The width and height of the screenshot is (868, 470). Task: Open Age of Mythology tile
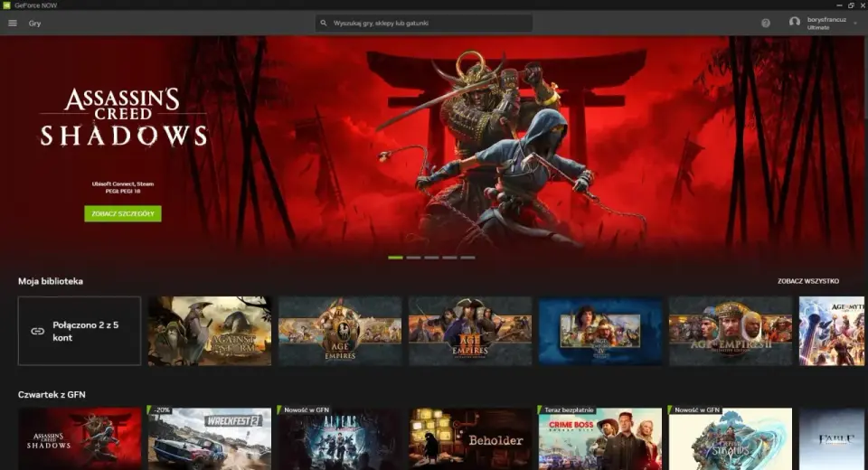(x=832, y=331)
